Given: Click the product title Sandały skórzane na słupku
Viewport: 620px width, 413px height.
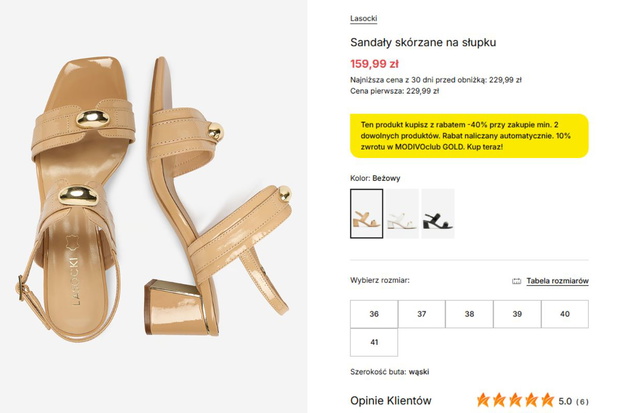Looking at the screenshot, I should 423,42.
